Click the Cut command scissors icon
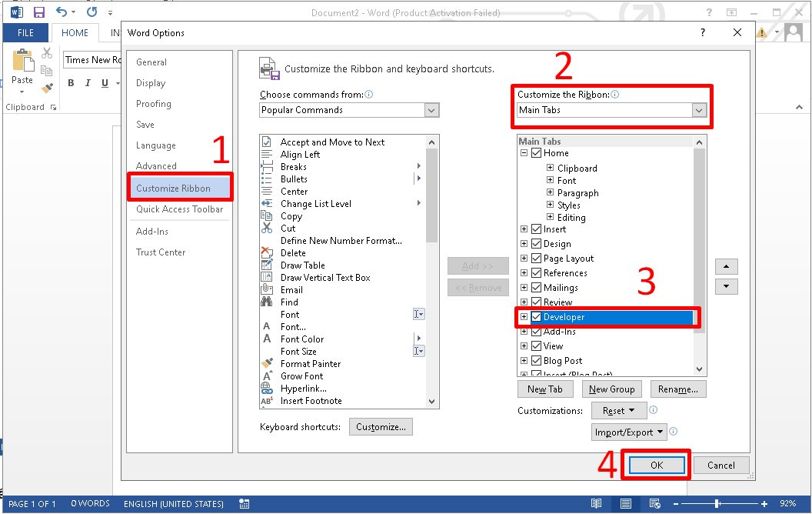The width and height of the screenshot is (812, 514). [x=266, y=229]
